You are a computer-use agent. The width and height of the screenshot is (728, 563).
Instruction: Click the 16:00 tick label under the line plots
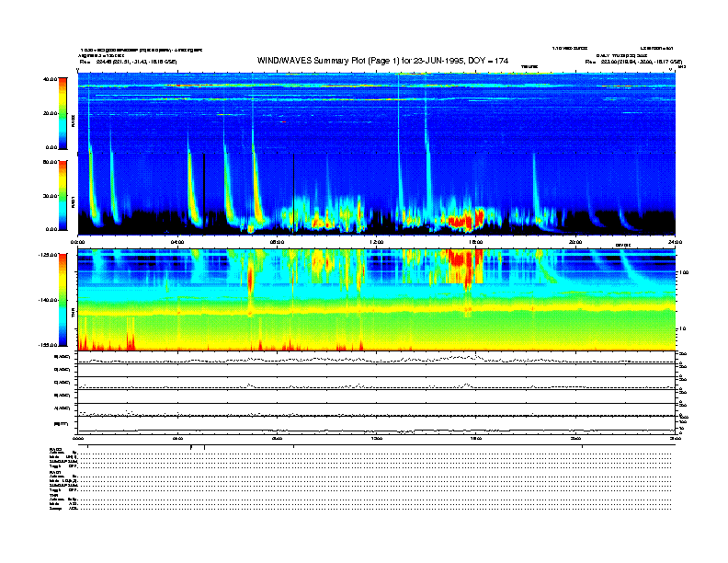pos(476,438)
